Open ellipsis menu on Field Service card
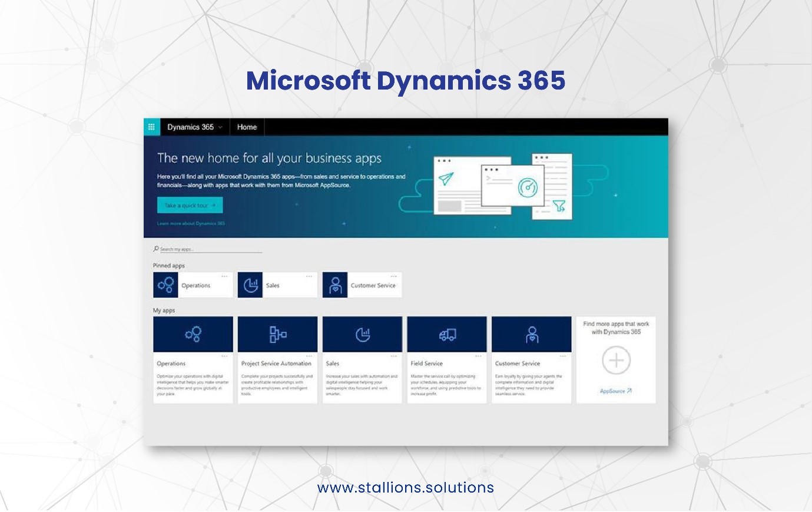 [x=478, y=356]
